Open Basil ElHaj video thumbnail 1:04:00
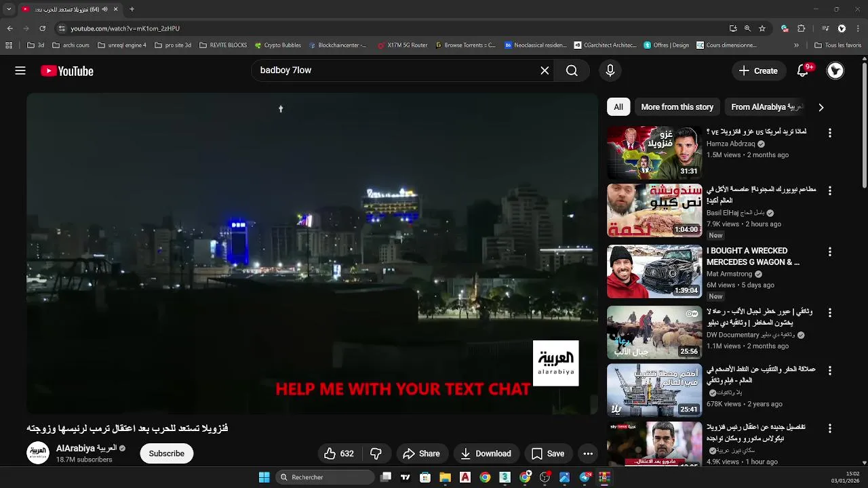Viewport: 868px width, 488px height. (654, 210)
